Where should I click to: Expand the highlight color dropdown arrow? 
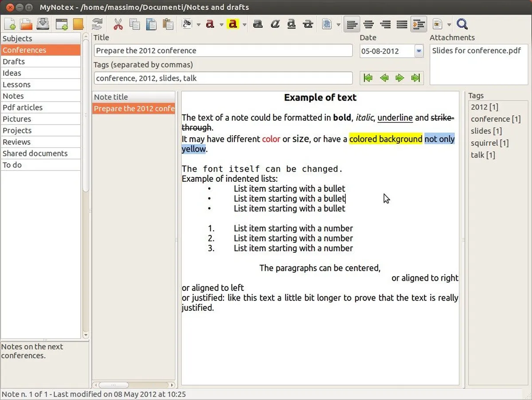click(x=244, y=24)
